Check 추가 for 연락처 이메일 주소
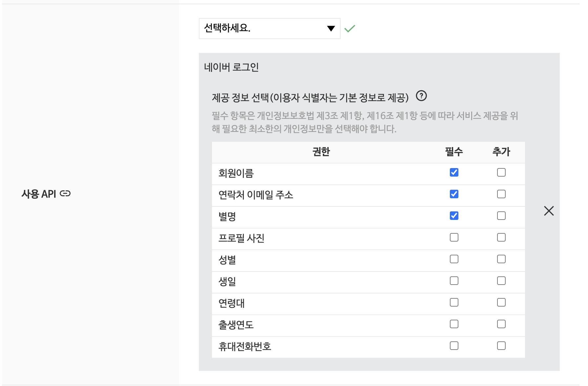 pos(501,194)
